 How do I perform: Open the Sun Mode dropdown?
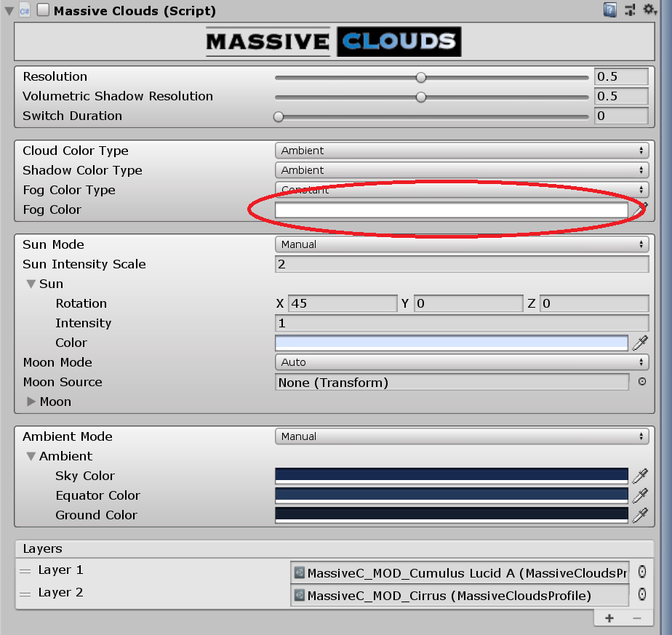coord(462,244)
